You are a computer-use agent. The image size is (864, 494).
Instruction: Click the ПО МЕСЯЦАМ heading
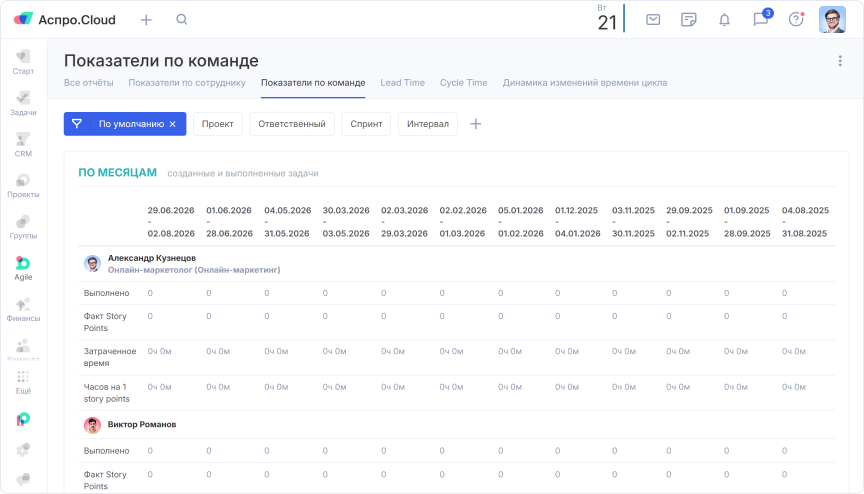[x=117, y=172]
